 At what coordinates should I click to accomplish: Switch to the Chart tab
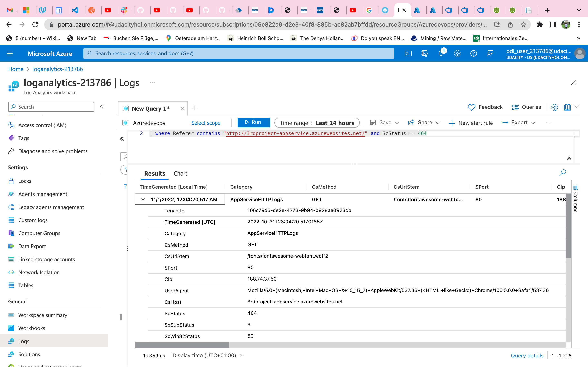point(180,174)
